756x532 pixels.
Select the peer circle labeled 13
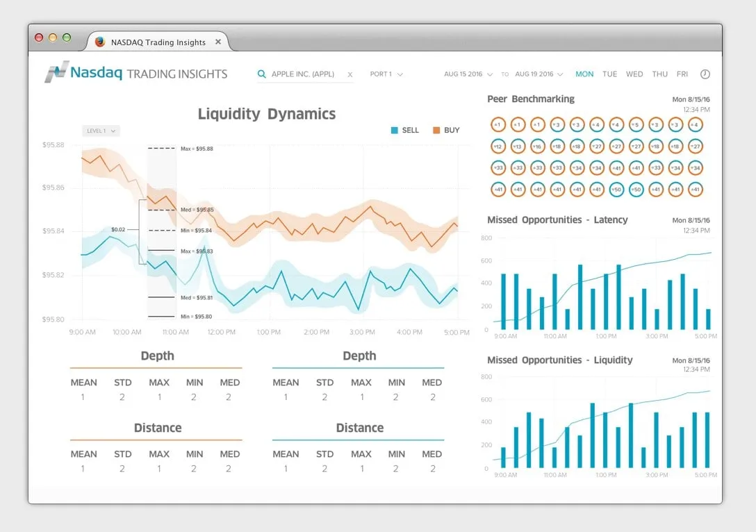click(518, 146)
